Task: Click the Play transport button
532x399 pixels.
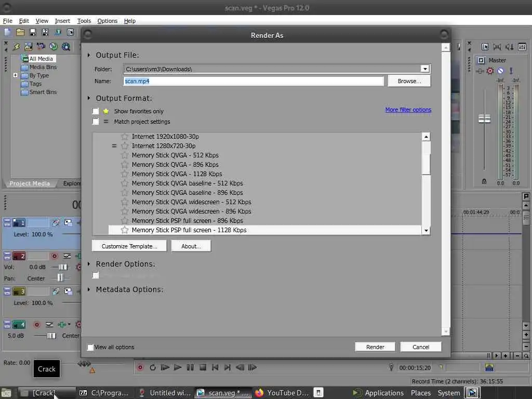Action: pyautogui.click(x=178, y=367)
